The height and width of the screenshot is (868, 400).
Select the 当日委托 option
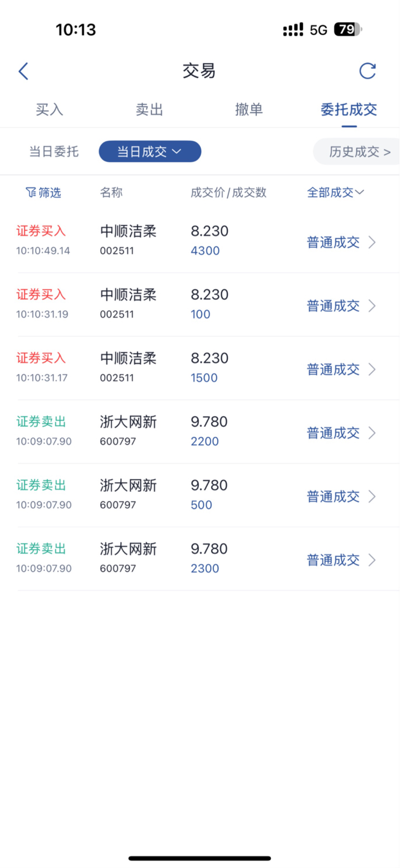click(54, 152)
